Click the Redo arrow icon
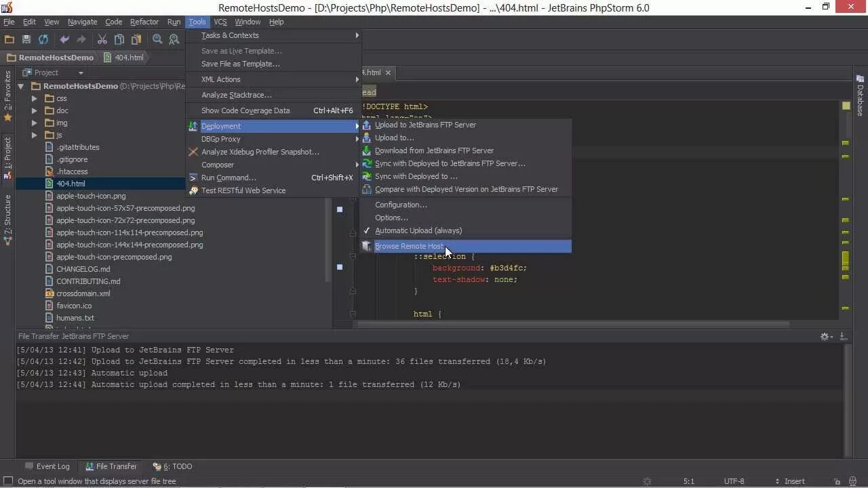The image size is (868, 488). pos(81,40)
